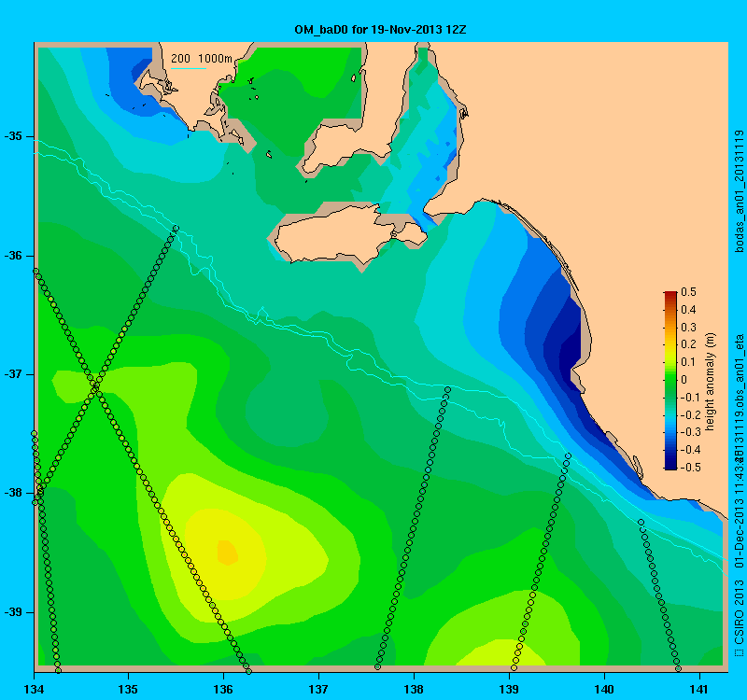Click the plot title 'OM_baD0 for 19-Nov-2013 12Z'
747x700 pixels.
380,30
